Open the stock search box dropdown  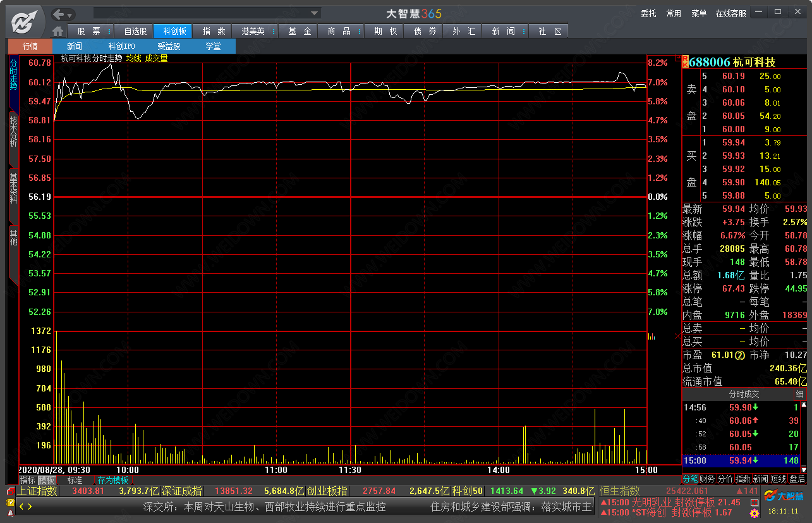pos(314,13)
